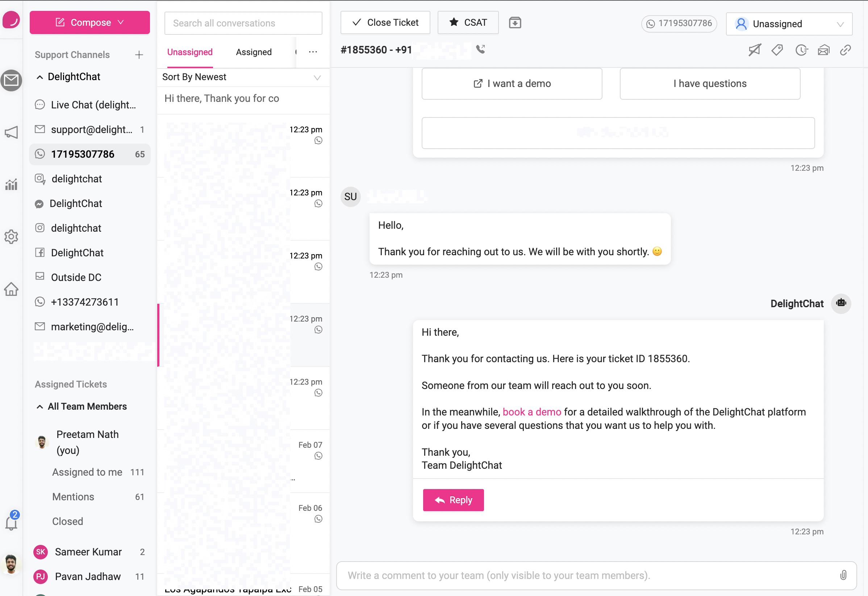The width and height of the screenshot is (868, 596).
Task: Click the Close Ticket button
Action: pos(385,23)
